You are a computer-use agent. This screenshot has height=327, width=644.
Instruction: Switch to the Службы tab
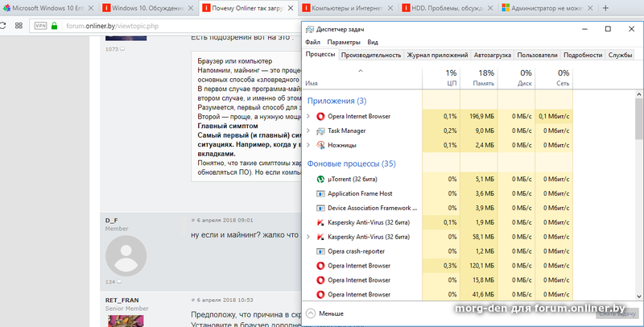click(620, 55)
